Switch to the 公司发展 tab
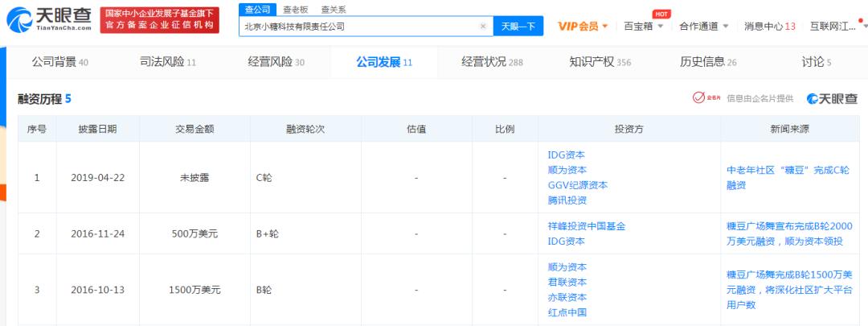 coord(383,62)
